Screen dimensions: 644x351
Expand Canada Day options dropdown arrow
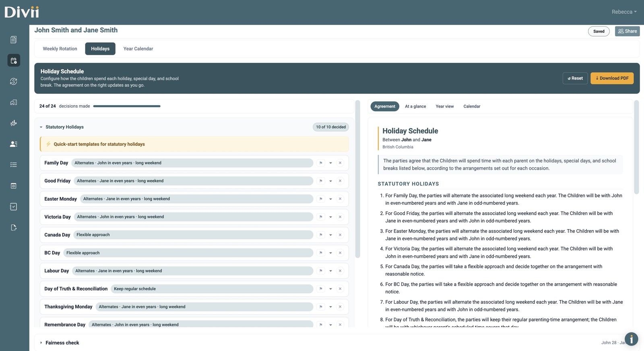[330, 235]
